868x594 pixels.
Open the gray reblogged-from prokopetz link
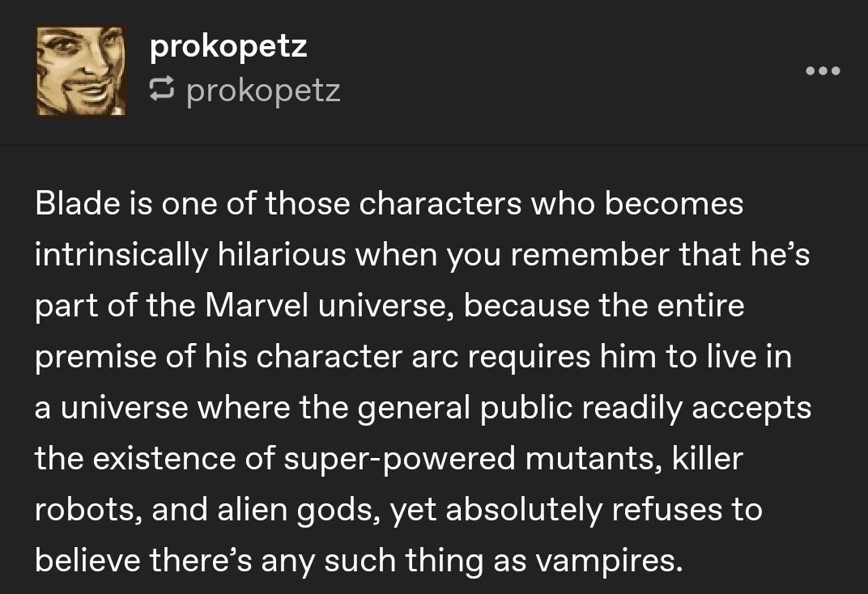pyautogui.click(x=263, y=90)
